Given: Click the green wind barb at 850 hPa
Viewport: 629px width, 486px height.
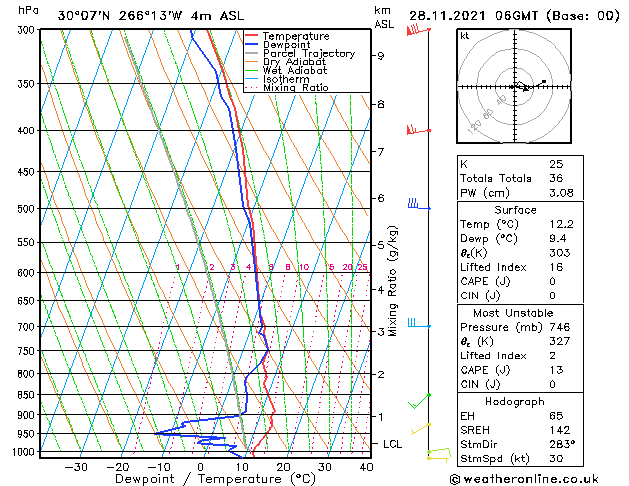Looking at the screenshot, I should pos(419,401).
